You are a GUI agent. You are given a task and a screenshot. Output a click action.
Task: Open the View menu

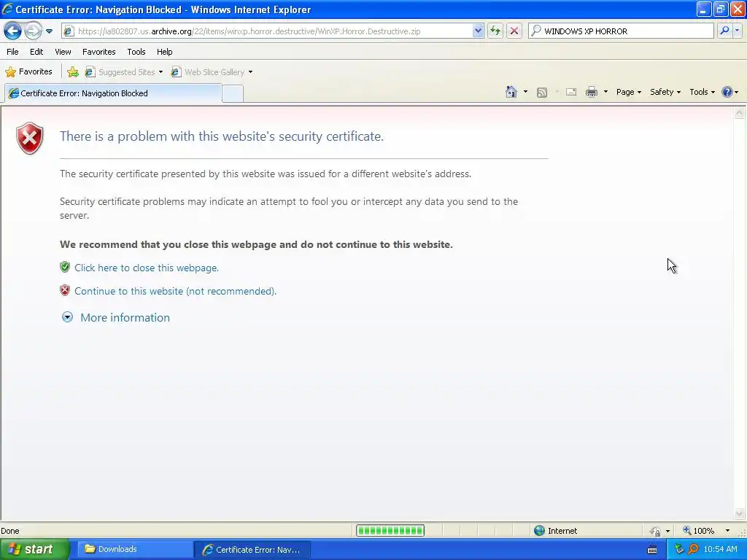[x=63, y=52]
